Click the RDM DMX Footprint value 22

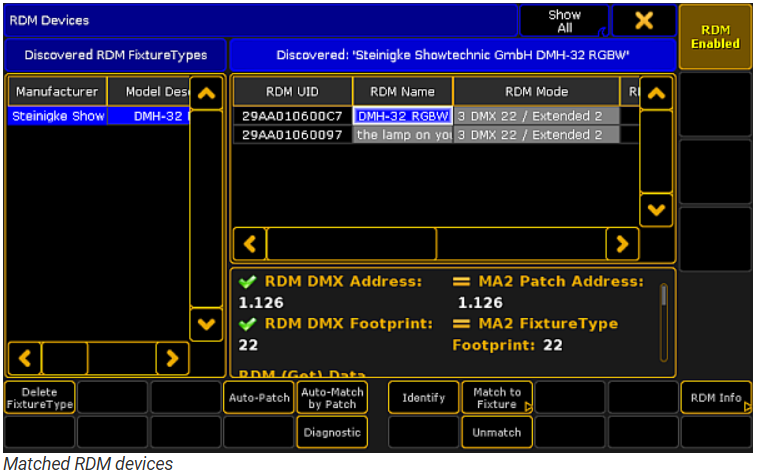pyautogui.click(x=248, y=345)
